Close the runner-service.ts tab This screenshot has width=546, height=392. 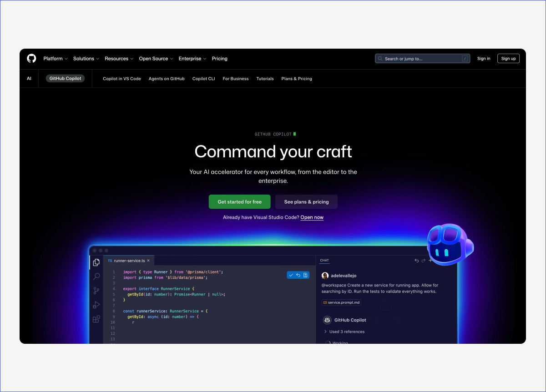pyautogui.click(x=148, y=261)
